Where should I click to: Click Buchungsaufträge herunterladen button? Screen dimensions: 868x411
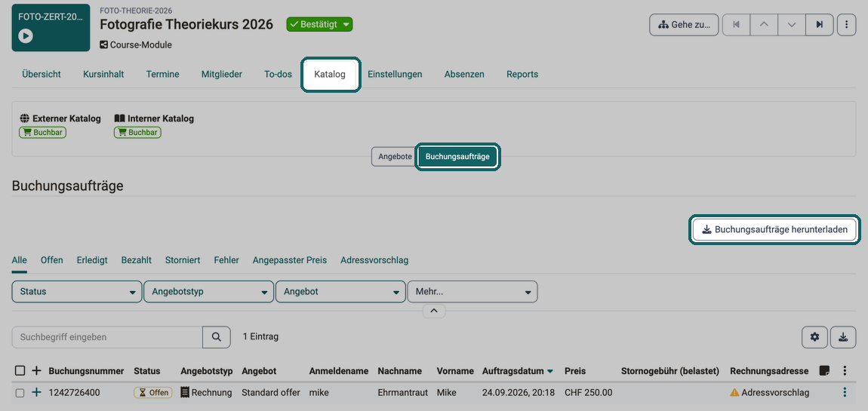(774, 229)
